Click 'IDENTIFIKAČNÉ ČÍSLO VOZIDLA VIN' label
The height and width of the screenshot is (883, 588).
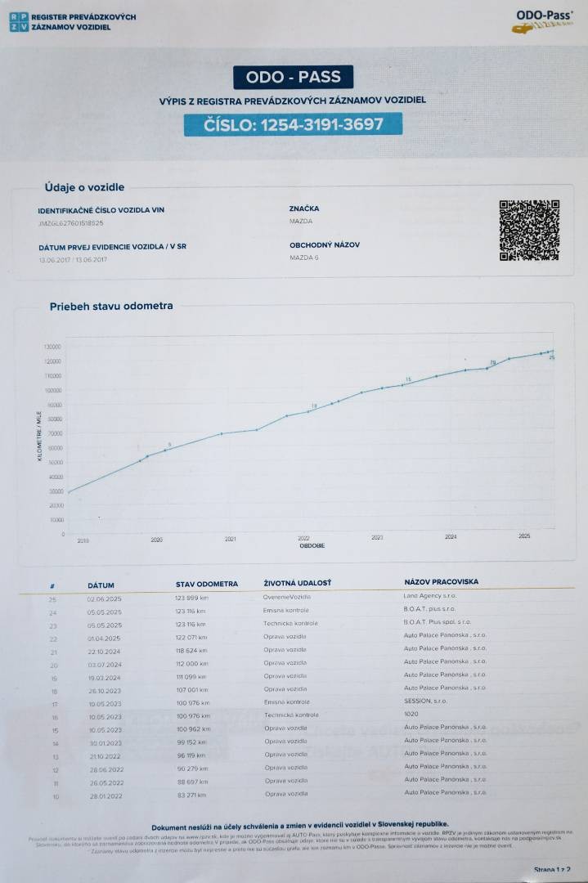tap(101, 210)
